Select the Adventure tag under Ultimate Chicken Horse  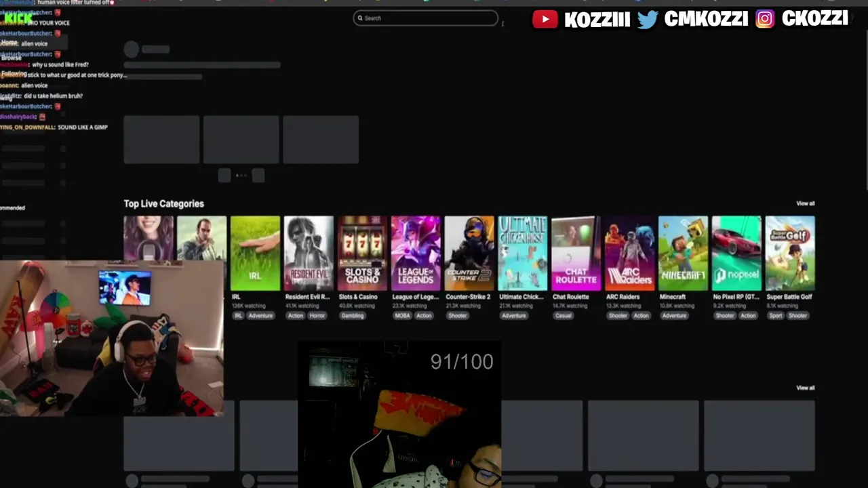pos(514,316)
